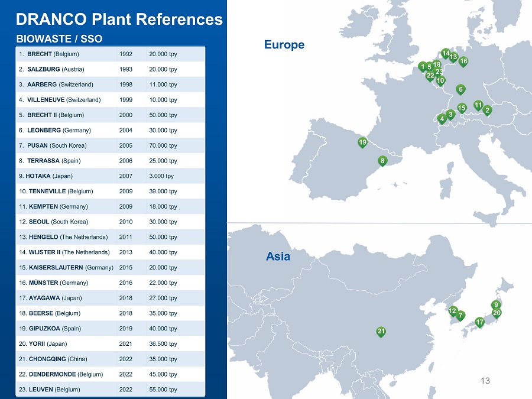Image resolution: width=532 pixels, height=399 pixels.
Task: Click marker 12 in South Korea
Action: (452, 311)
